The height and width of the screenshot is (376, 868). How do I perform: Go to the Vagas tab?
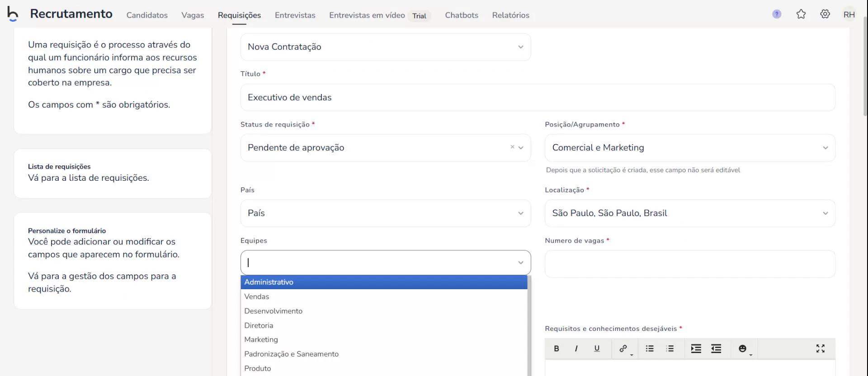pyautogui.click(x=193, y=15)
